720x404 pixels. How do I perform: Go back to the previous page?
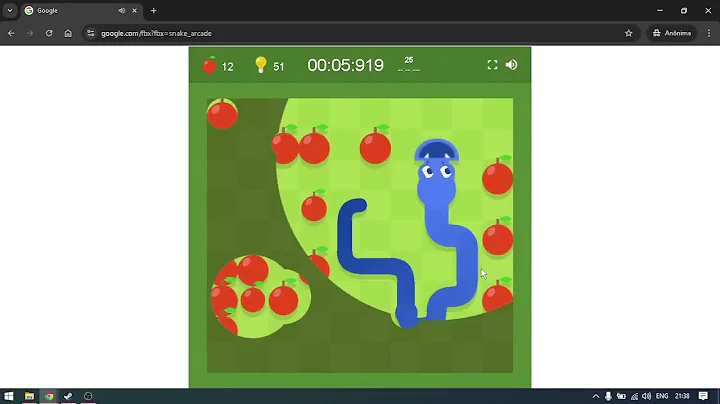pos(11,33)
